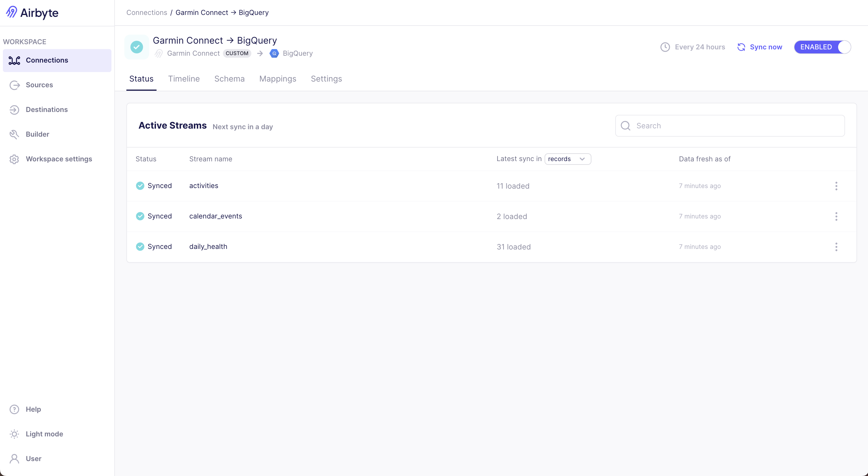Open the daily_health stream options menu
Screen dimensions: 868x476
836,247
